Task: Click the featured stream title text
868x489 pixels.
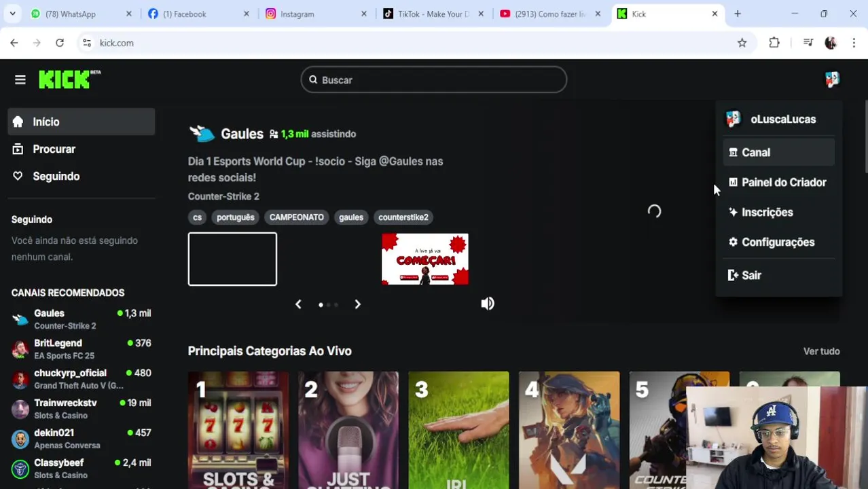Action: (315, 170)
